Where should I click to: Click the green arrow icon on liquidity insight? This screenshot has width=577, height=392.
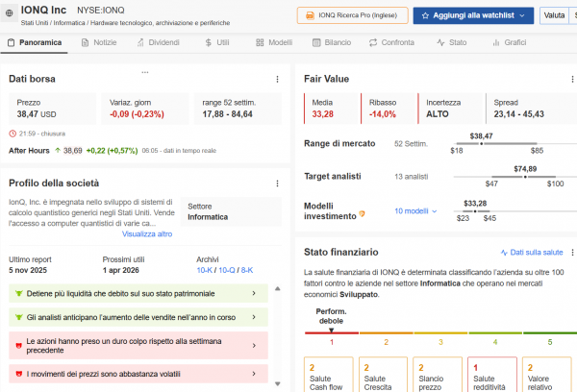coord(19,292)
